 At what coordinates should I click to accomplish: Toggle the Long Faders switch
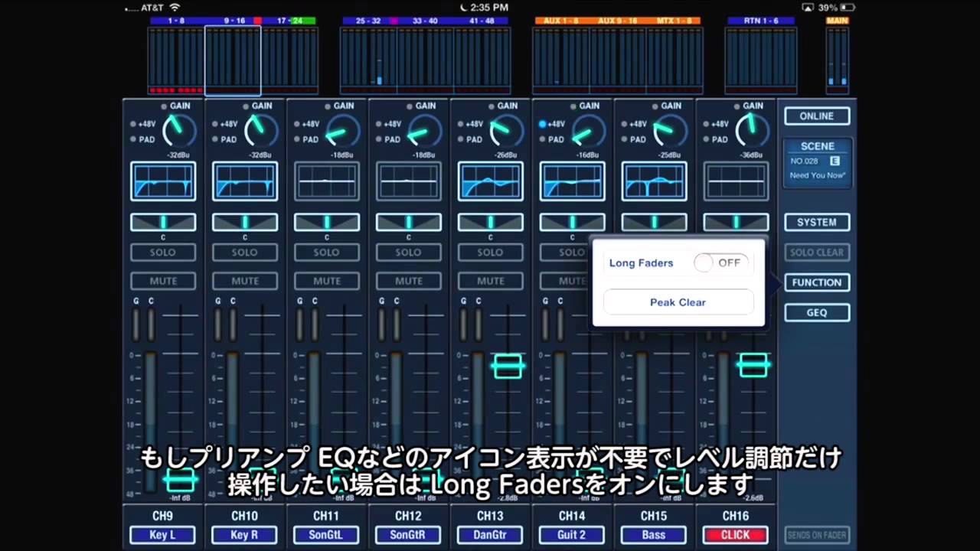[x=720, y=262]
